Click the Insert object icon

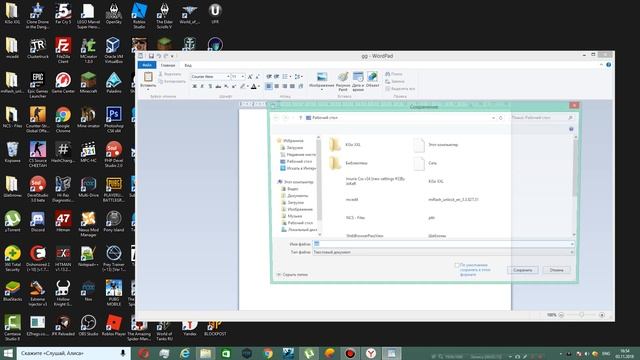(372, 77)
